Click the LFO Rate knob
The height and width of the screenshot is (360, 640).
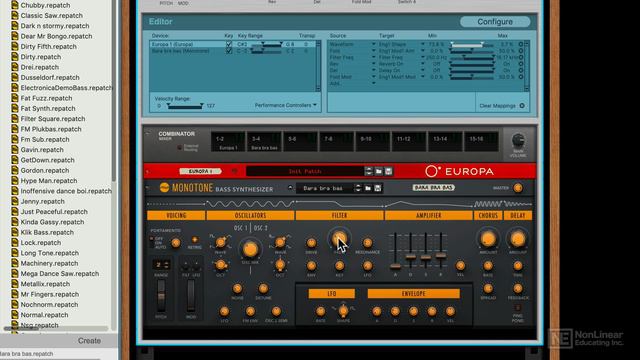pos(320,312)
